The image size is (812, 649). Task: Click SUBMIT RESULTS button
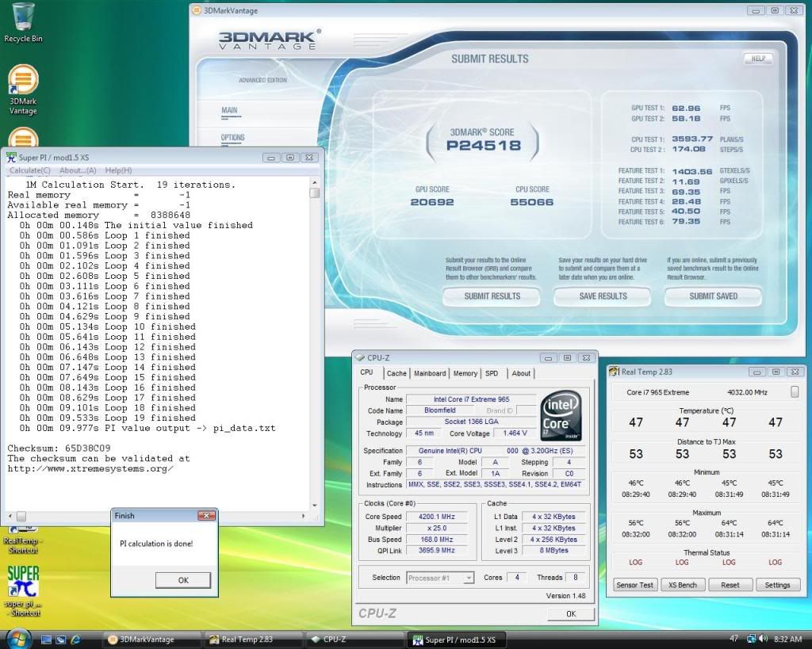pos(492,296)
